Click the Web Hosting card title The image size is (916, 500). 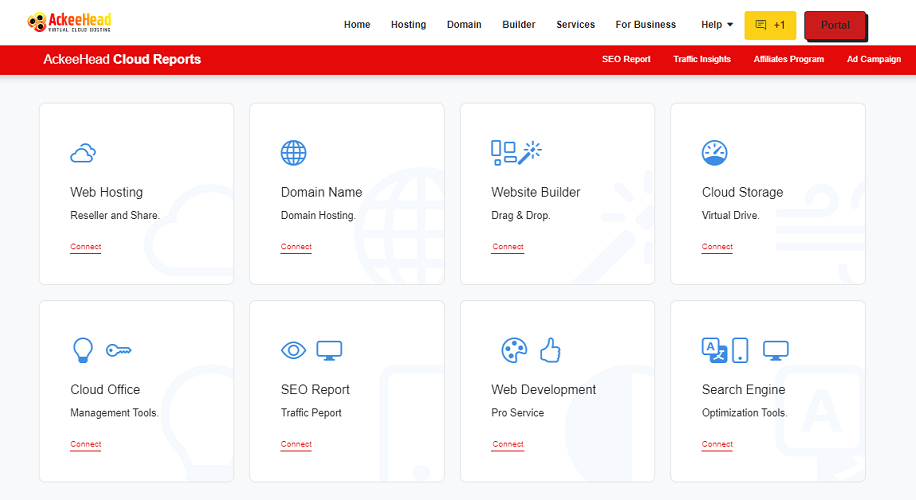point(106,192)
